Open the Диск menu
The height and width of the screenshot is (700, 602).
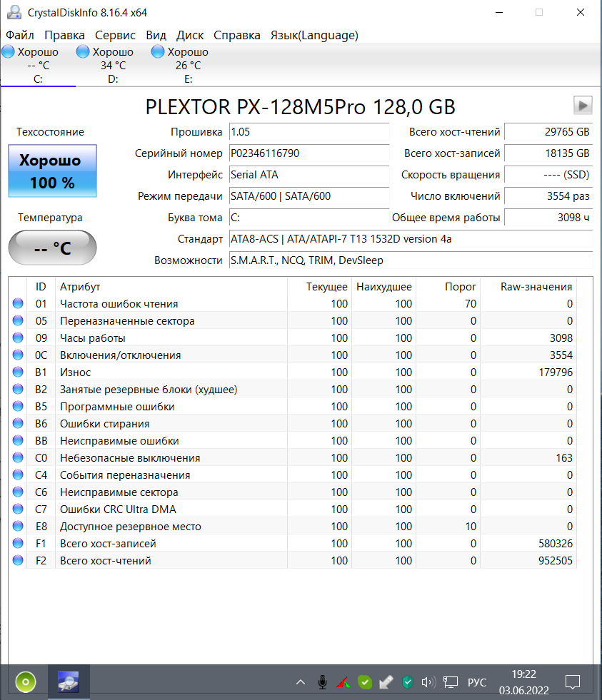click(x=190, y=35)
